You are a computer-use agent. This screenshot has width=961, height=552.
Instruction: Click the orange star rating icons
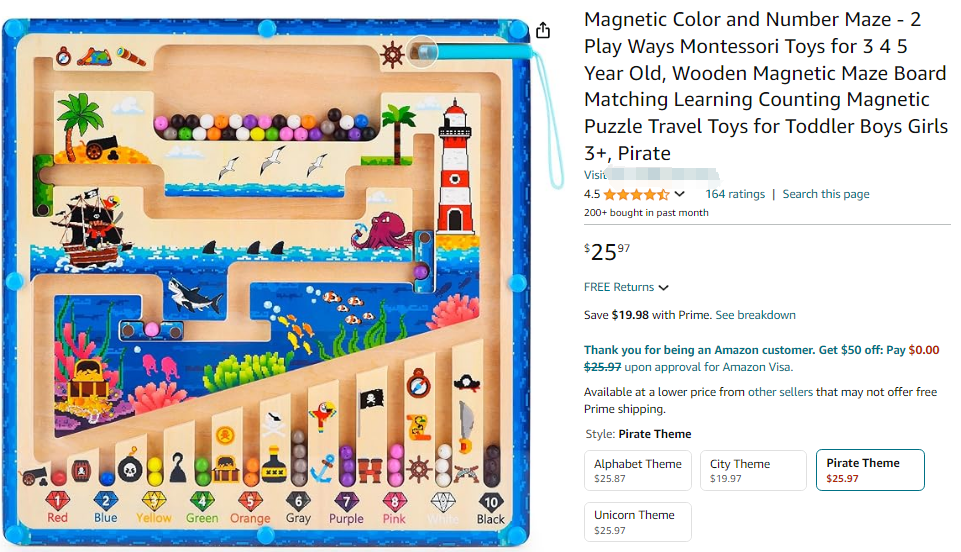point(636,194)
